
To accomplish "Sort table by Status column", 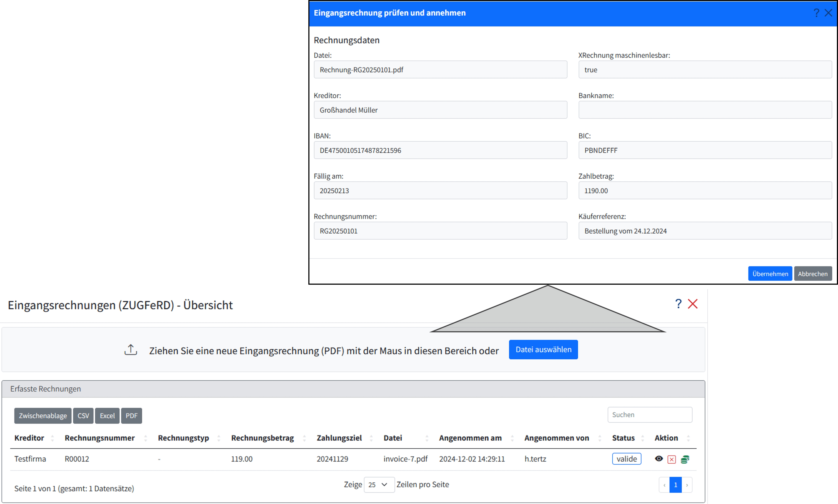I will tap(623, 438).
